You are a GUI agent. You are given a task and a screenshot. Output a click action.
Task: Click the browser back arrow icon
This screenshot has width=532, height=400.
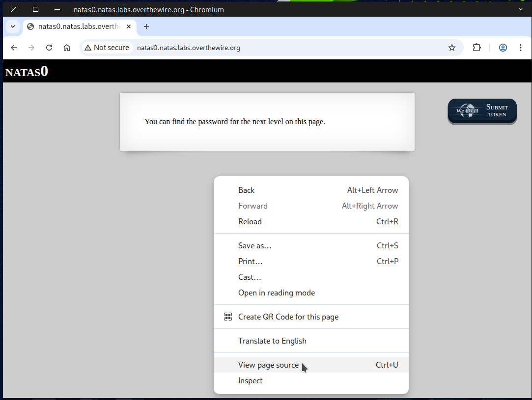pyautogui.click(x=14, y=48)
